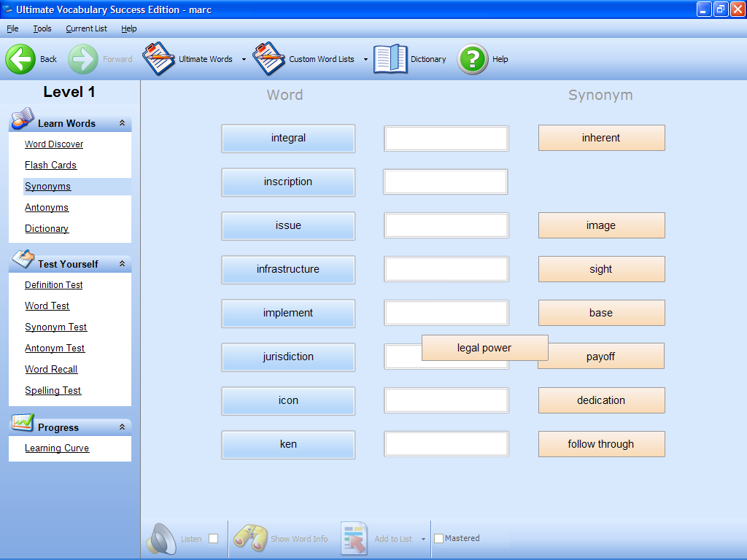
Task: Open the sidebar Dictionary link
Action: tap(47, 228)
